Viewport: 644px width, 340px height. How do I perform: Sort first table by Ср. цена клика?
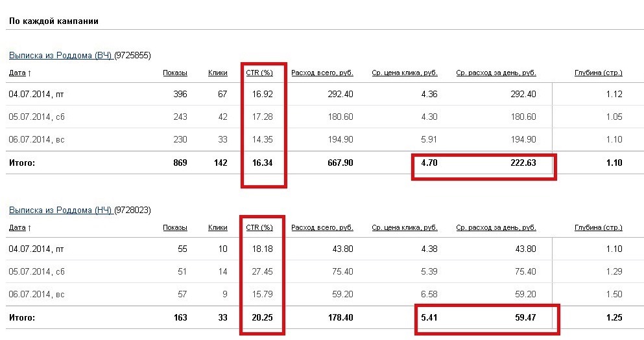[x=405, y=73]
